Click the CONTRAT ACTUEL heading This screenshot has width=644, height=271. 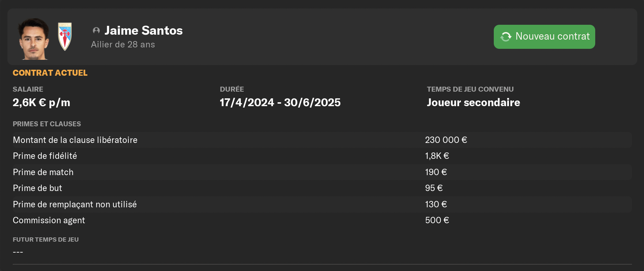coord(50,73)
